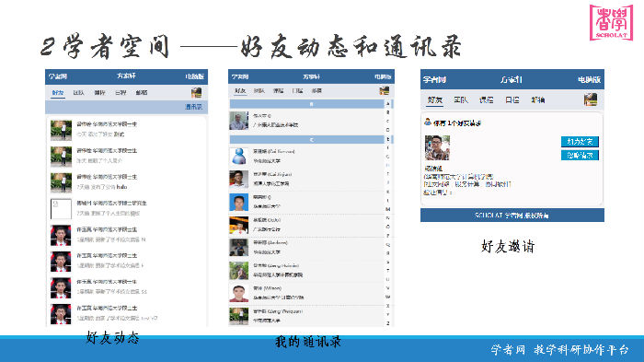
Task: Open profile picture icon in the 好友邀请 screen
Action: [x=591, y=99]
